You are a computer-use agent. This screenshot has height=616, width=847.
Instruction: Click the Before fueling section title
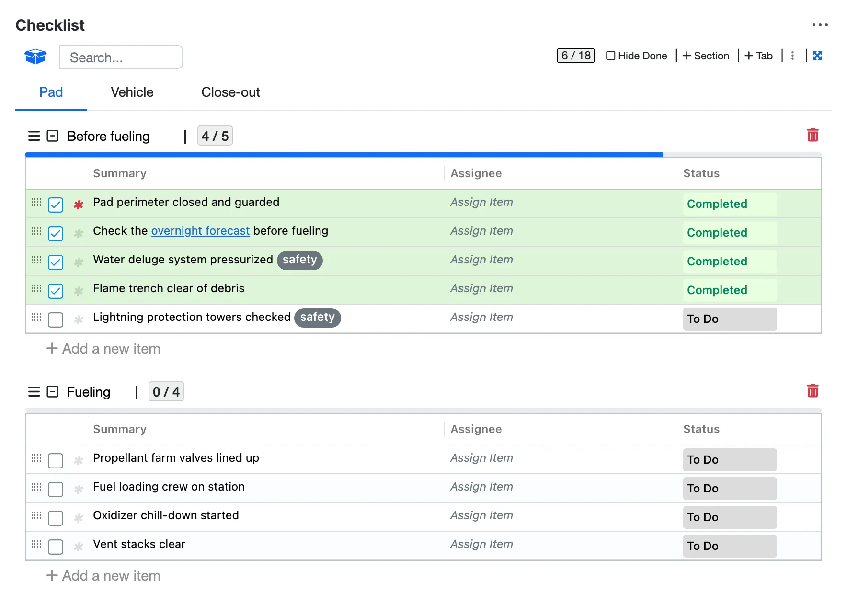108,137
